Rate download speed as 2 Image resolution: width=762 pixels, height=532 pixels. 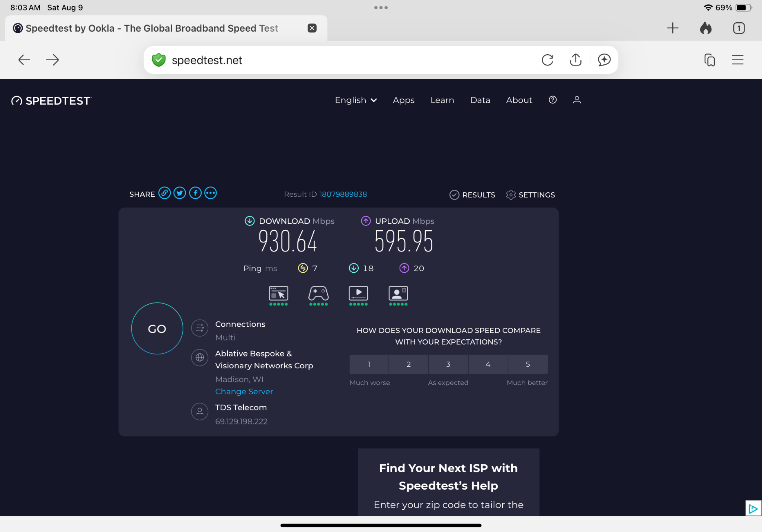coord(409,364)
